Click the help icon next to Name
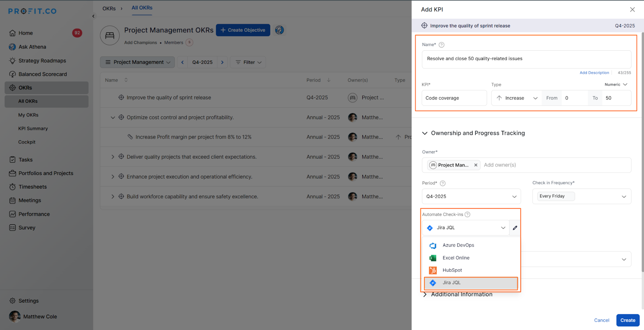Screen dimensions: 644x330 point(442,45)
